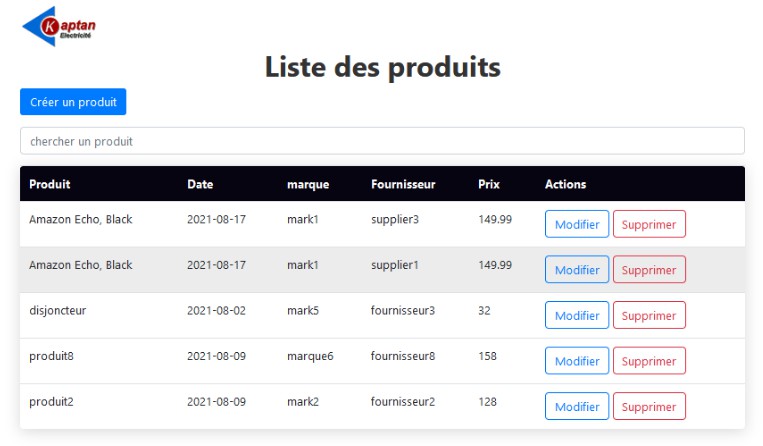Hit Supprimer on the produit8 row
The height and width of the screenshot is (446, 763).
point(648,361)
